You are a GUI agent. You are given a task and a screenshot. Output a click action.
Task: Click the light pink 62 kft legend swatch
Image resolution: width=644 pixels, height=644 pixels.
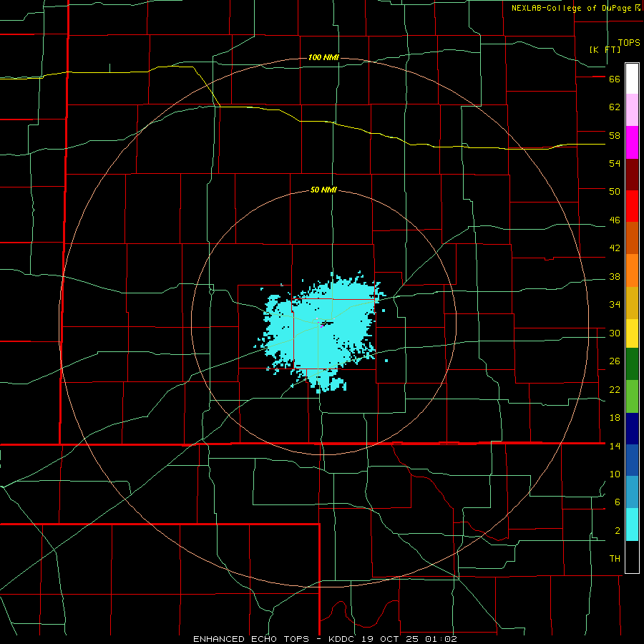[632, 110]
